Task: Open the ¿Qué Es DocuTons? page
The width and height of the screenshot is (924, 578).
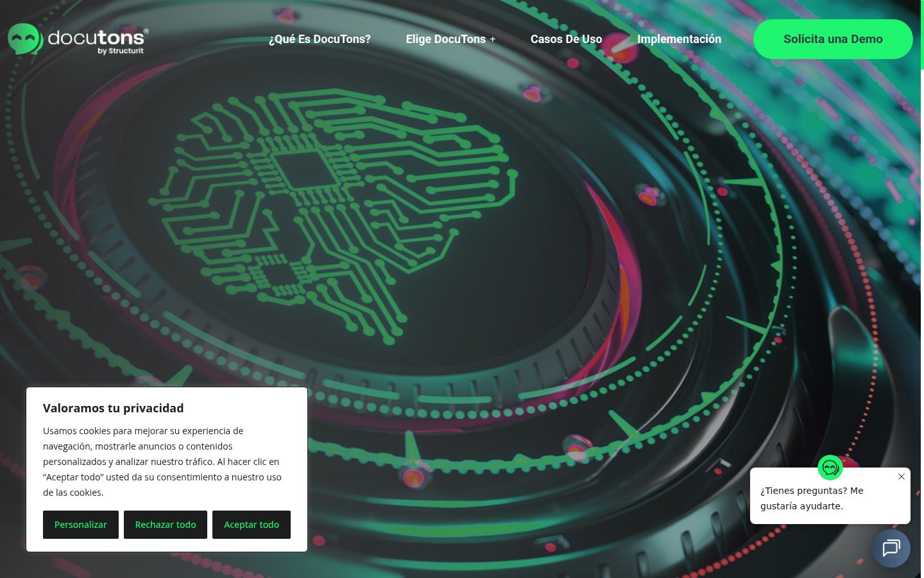Action: [x=320, y=39]
